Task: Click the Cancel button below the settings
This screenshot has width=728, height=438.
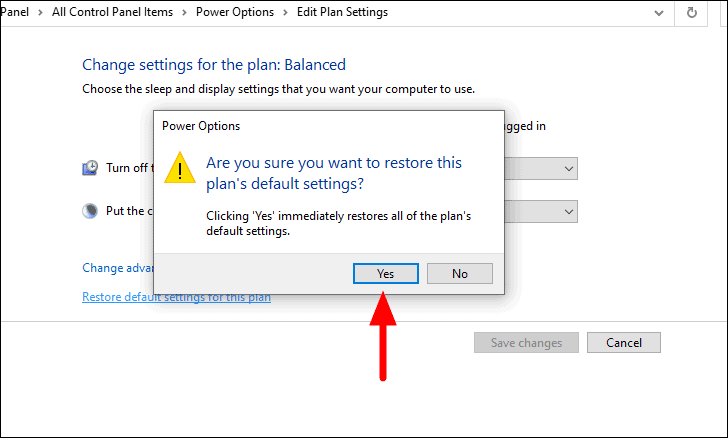Action: pos(624,343)
